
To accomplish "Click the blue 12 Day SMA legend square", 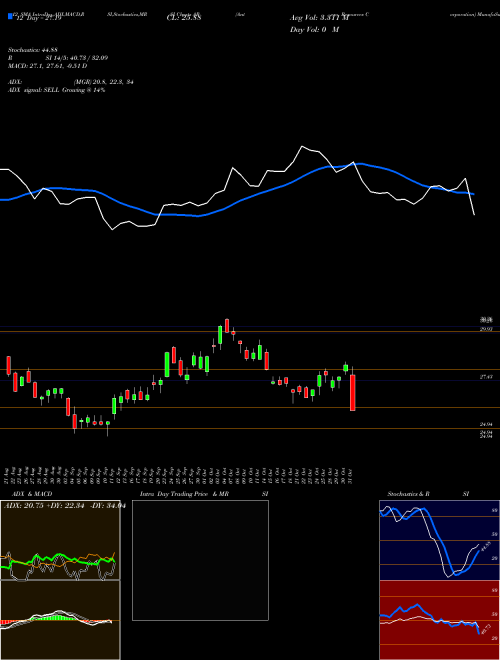I will (10, 17).
